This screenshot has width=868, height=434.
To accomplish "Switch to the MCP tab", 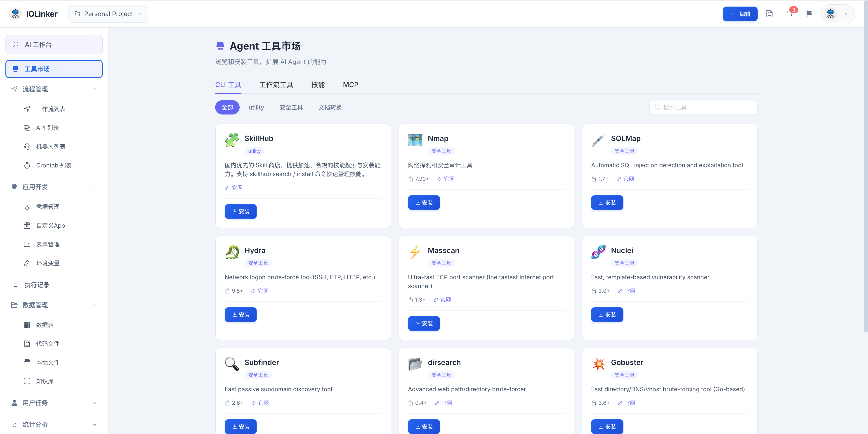I will click(350, 85).
